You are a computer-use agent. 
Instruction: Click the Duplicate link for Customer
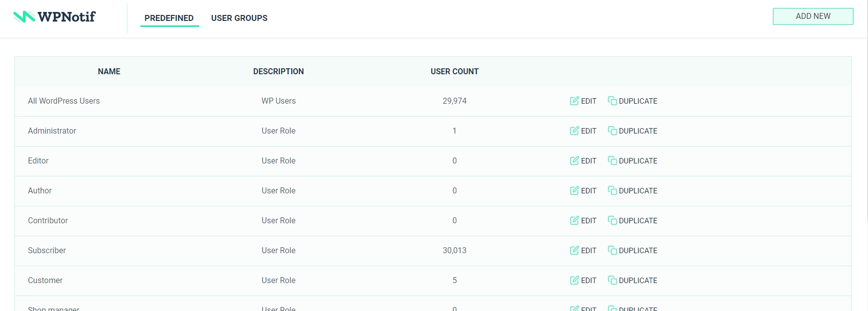click(x=638, y=281)
